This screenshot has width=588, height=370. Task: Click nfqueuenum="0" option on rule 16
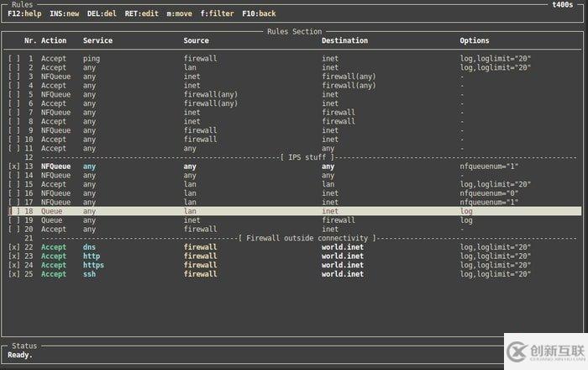click(x=488, y=193)
